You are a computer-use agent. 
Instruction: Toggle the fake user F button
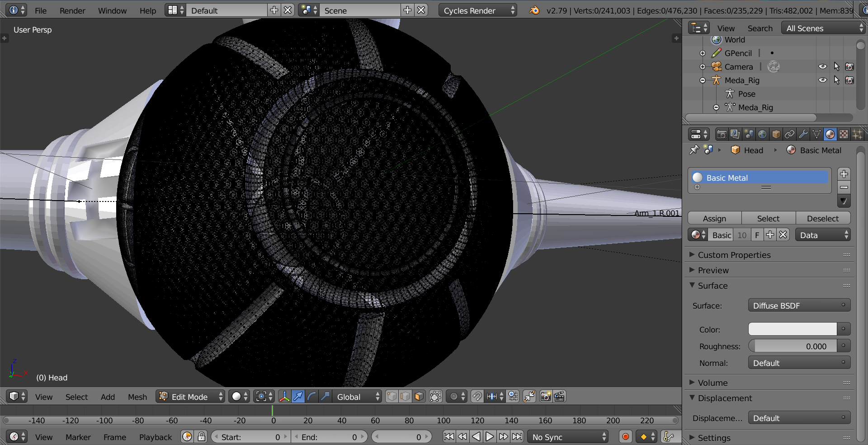(x=757, y=235)
